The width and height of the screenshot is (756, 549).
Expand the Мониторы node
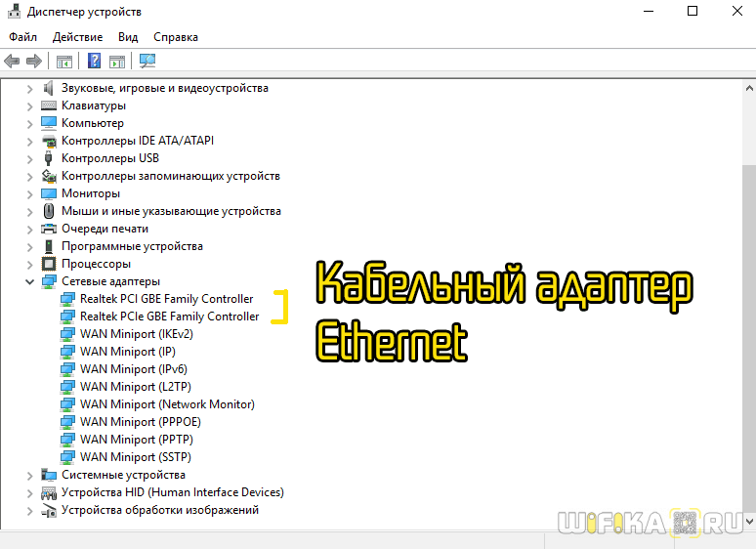coord(30,194)
